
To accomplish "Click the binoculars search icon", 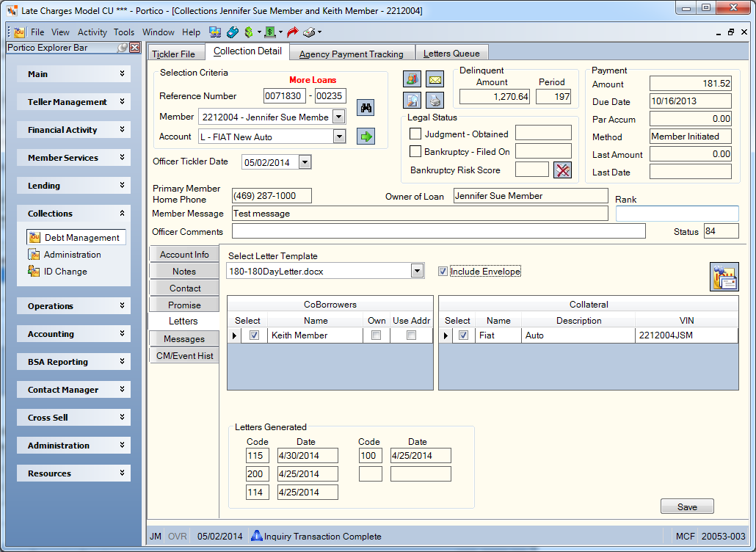I will tap(366, 107).
